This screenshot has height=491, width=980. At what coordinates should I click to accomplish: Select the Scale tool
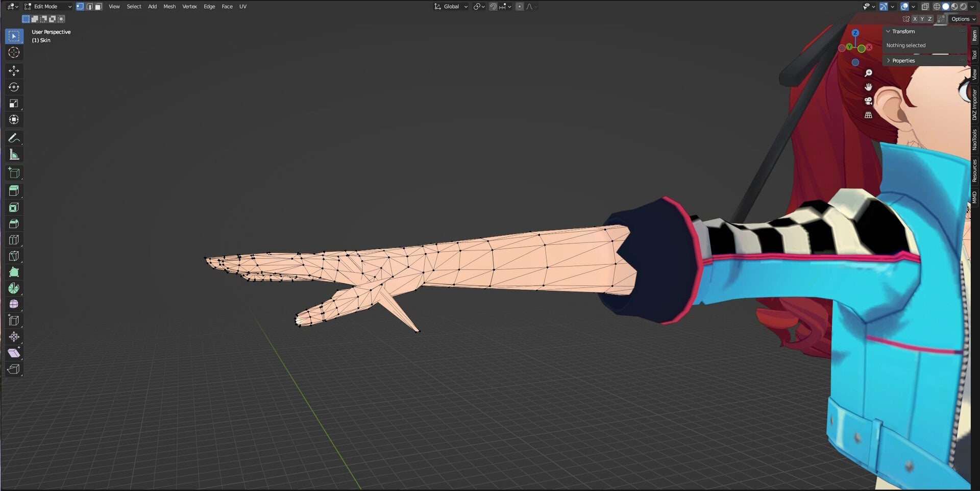pyautogui.click(x=14, y=103)
